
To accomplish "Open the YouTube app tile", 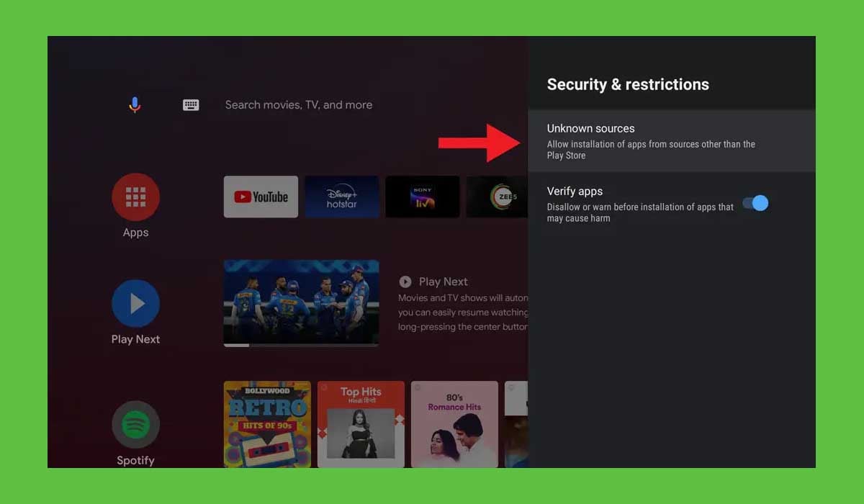I will click(x=261, y=197).
